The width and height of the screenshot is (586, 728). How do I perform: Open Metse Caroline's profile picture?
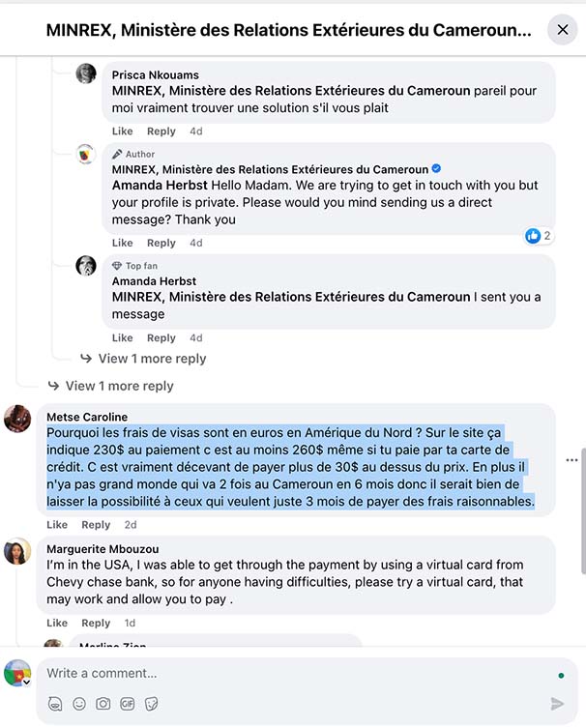(17, 419)
